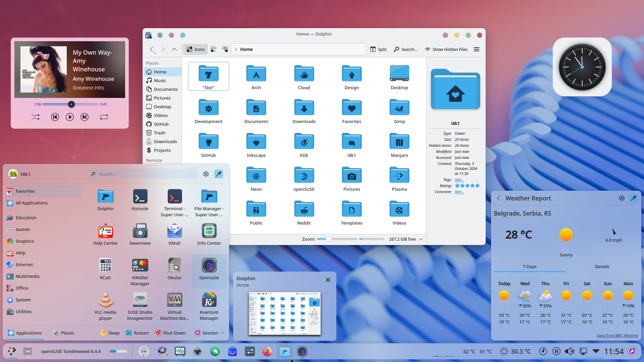Start VLC media player from favorites
Image resolution: width=644 pixels, height=362 pixels.
pyautogui.click(x=105, y=306)
